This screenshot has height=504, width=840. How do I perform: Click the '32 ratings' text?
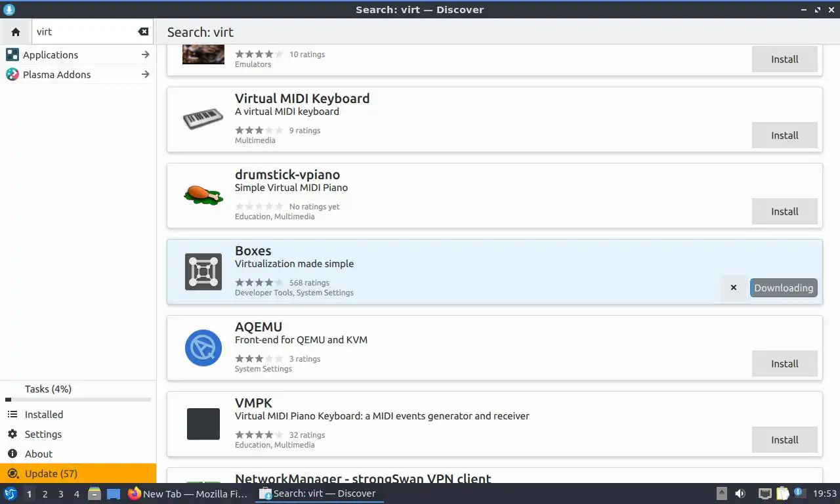click(x=307, y=435)
